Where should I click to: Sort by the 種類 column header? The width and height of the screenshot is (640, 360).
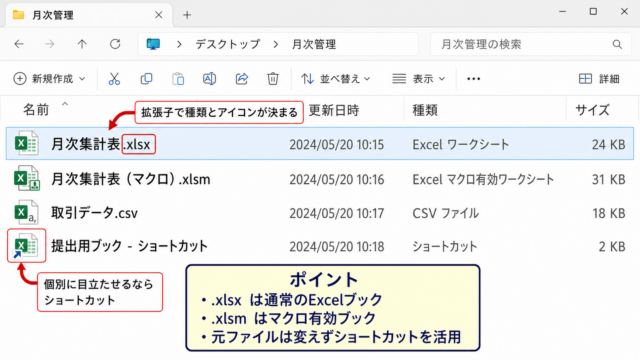tap(425, 110)
